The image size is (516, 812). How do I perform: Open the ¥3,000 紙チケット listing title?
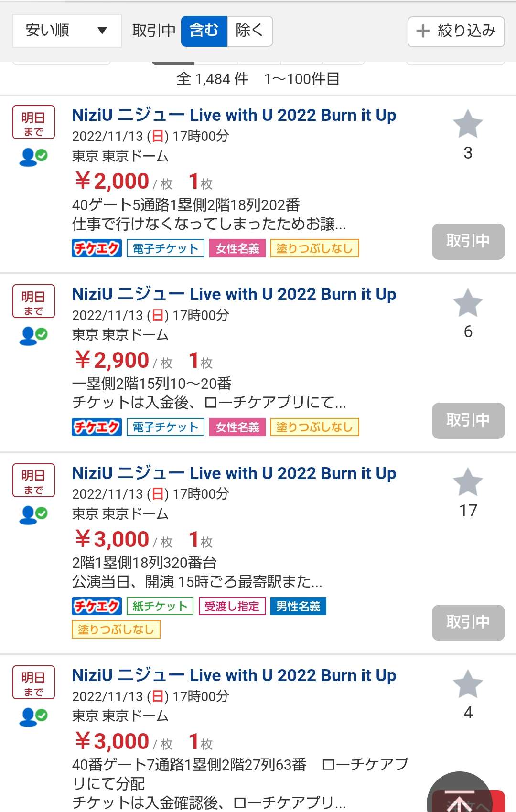coord(234,474)
